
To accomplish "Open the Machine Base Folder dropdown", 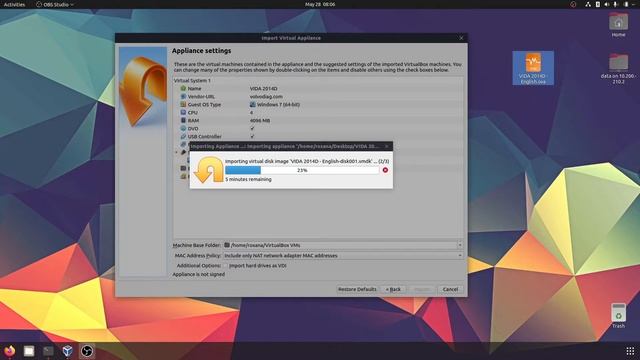I will click(x=460, y=245).
